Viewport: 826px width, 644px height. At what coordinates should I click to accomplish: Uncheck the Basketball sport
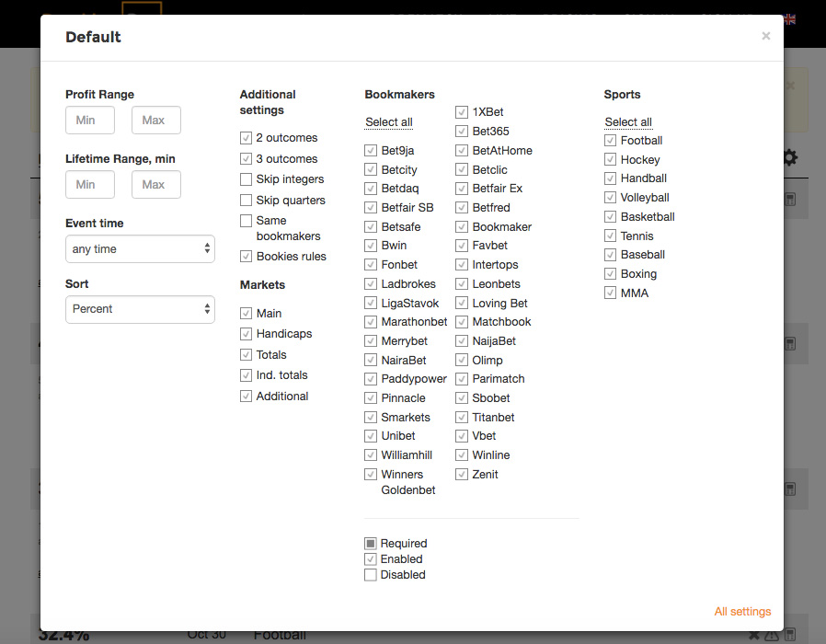[610, 216]
